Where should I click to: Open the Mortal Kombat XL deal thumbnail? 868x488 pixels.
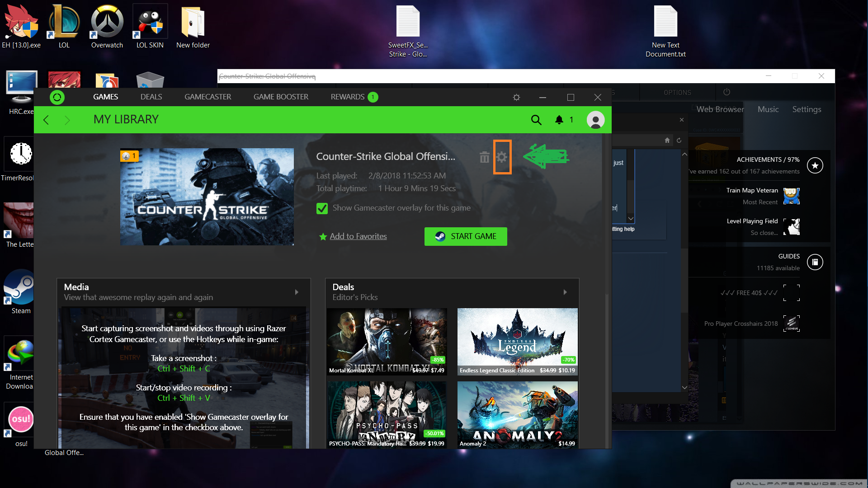387,341
